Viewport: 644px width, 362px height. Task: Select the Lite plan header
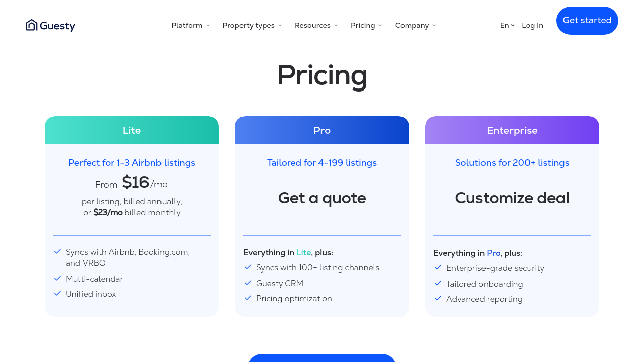132,131
